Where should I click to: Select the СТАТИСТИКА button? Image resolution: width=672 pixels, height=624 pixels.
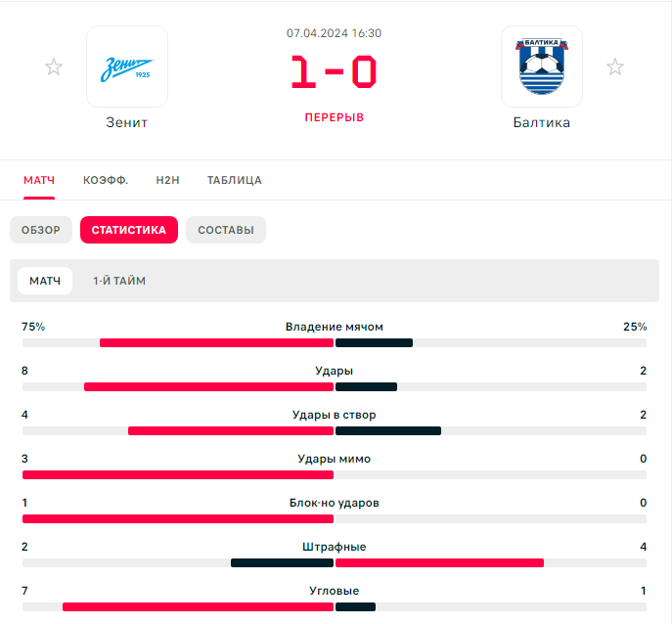coord(129,230)
